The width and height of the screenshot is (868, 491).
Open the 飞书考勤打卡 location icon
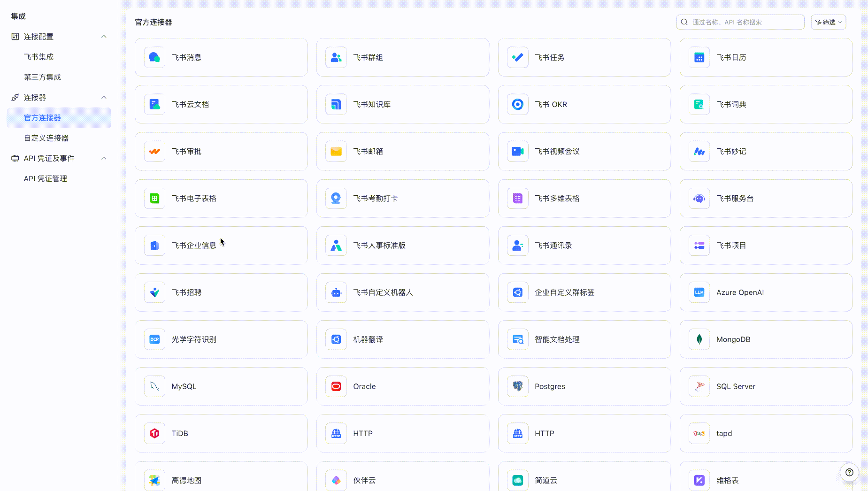[336, 198]
